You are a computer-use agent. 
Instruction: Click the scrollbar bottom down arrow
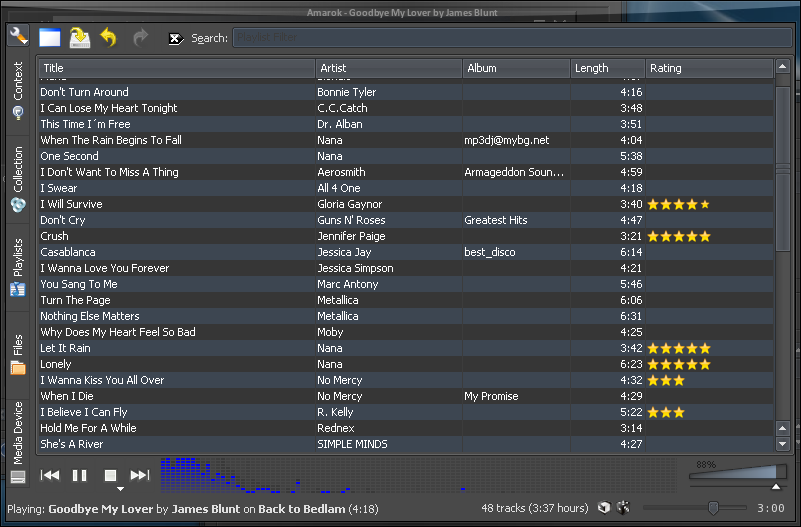pos(783,444)
